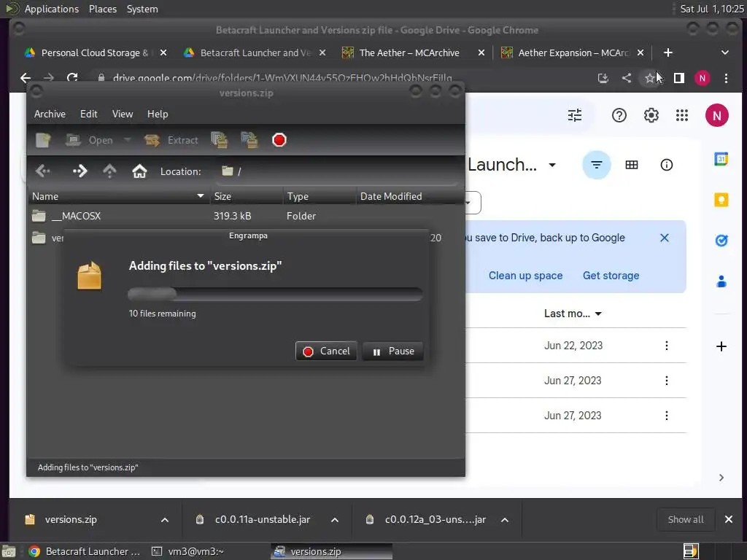Viewport: 747px width, 560px height.
Task: Click the Add files icon in Engrampa toolbar
Action: click(219, 140)
